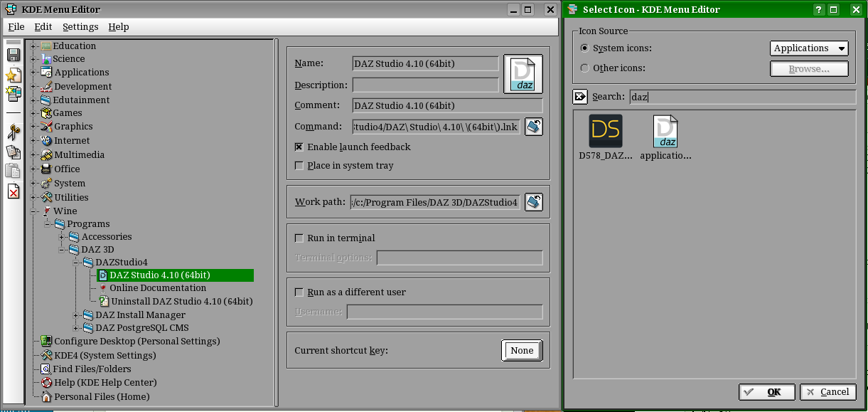Click the None shortcut key button
The height and width of the screenshot is (412, 868).
tap(522, 350)
